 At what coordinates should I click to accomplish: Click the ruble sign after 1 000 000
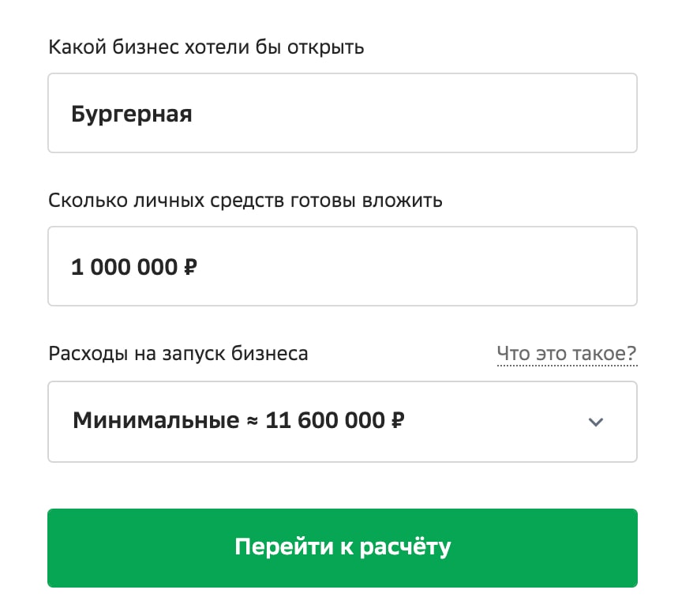[x=190, y=267]
